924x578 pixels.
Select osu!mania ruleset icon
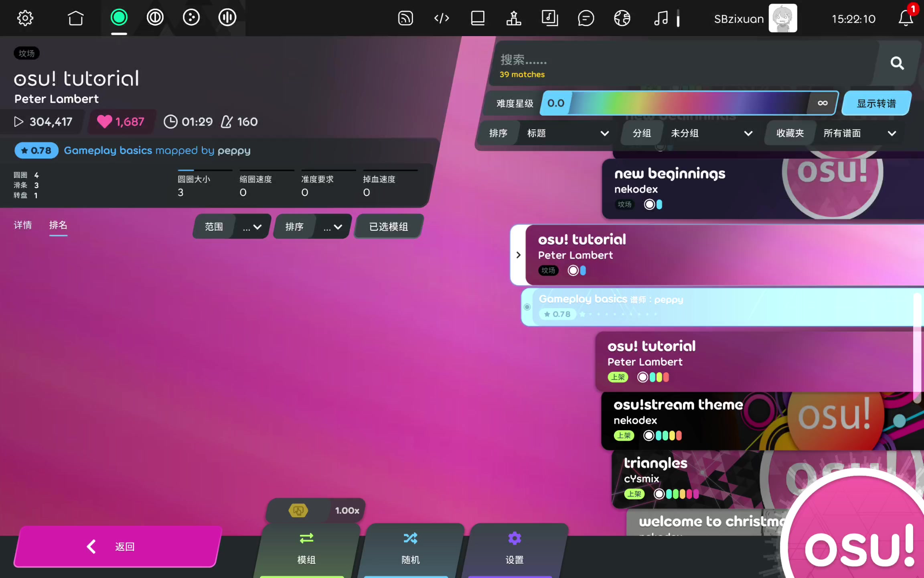coord(227,18)
